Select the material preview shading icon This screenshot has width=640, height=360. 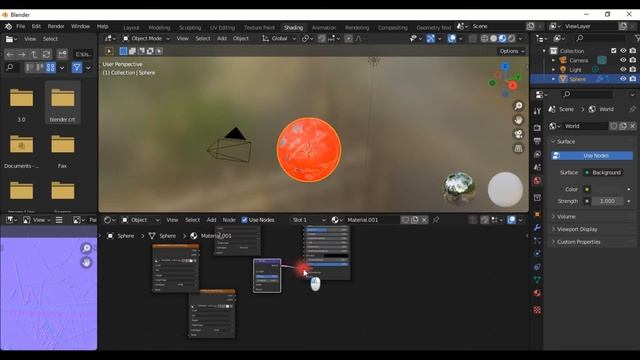pyautogui.click(x=502, y=39)
